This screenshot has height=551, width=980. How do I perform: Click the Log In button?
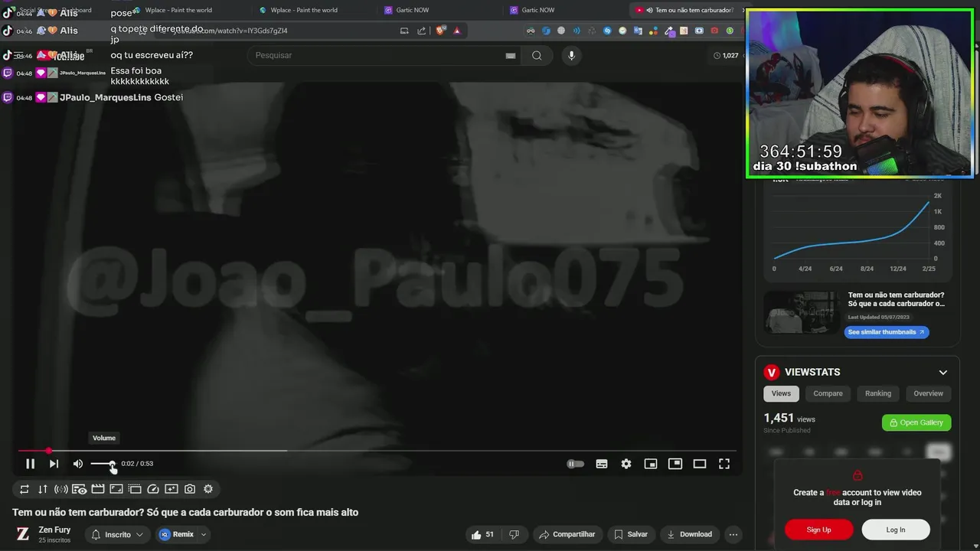coord(896,530)
